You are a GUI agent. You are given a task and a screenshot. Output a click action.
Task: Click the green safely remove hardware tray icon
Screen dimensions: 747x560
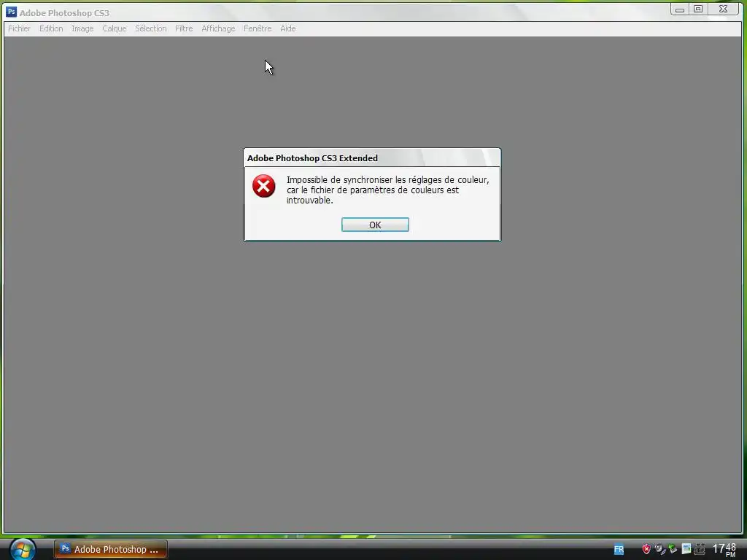(x=673, y=549)
